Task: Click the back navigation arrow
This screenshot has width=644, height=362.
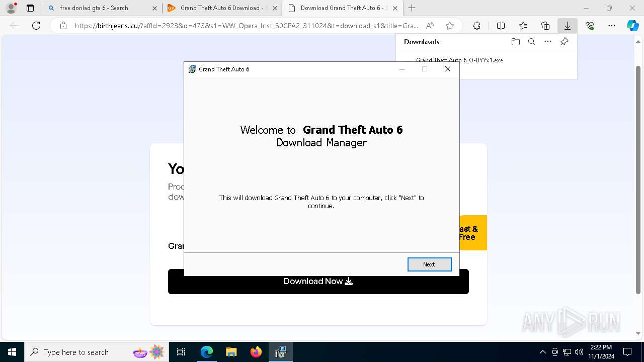Action: pos(14,26)
